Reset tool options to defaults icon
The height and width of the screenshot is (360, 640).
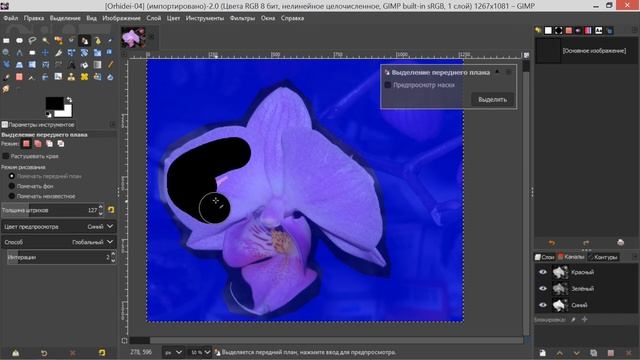pyautogui.click(x=102, y=353)
